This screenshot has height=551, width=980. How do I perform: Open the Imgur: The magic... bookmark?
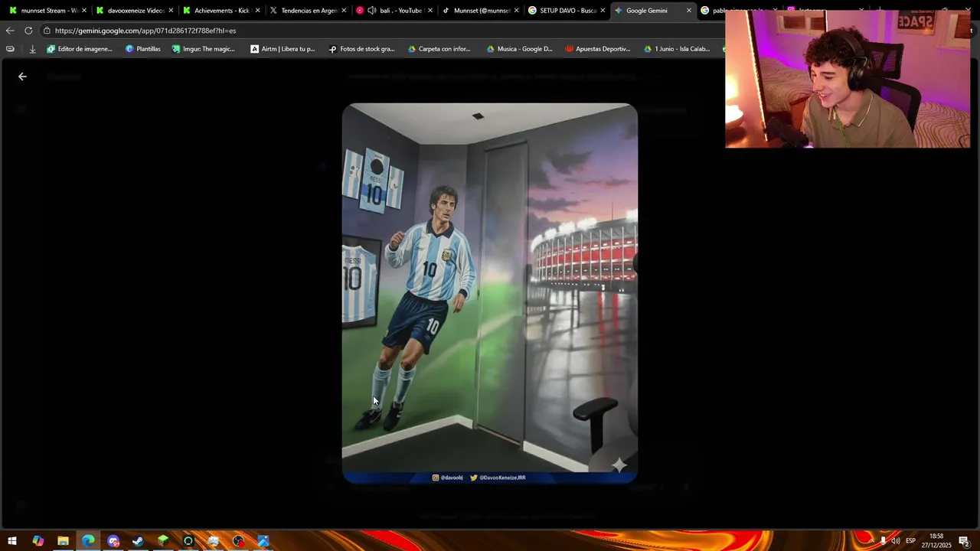204,49
